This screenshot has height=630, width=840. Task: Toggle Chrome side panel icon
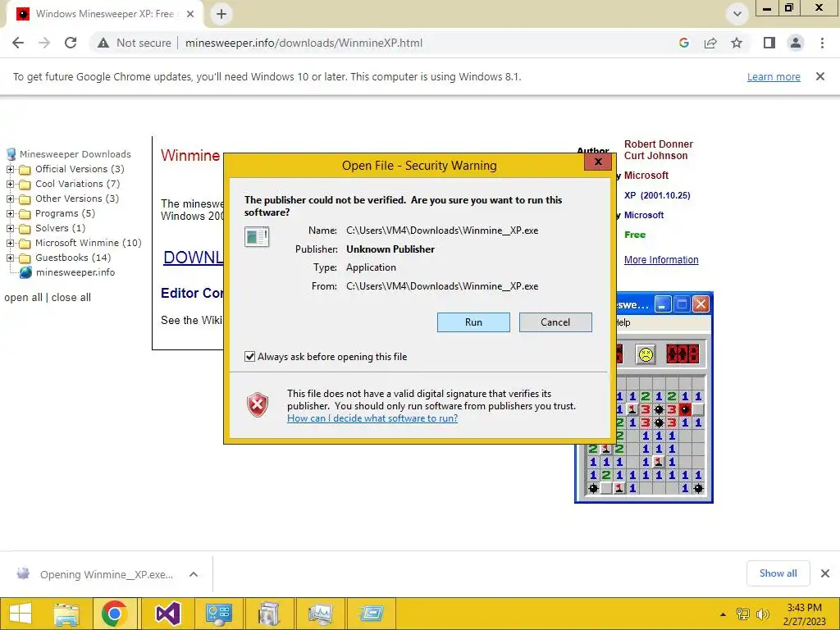click(x=769, y=43)
